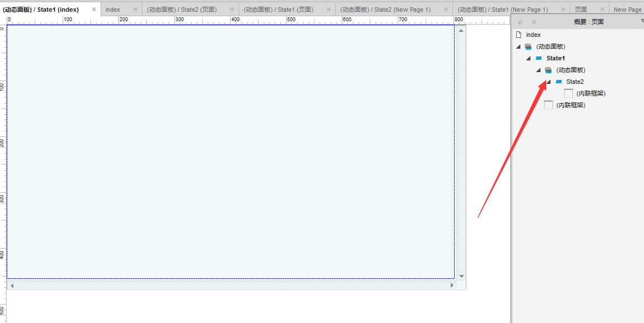The width and height of the screenshot is (644, 323).
Task: Click the canvas frame's scroll-down arrow
Action: pyautogui.click(x=461, y=276)
